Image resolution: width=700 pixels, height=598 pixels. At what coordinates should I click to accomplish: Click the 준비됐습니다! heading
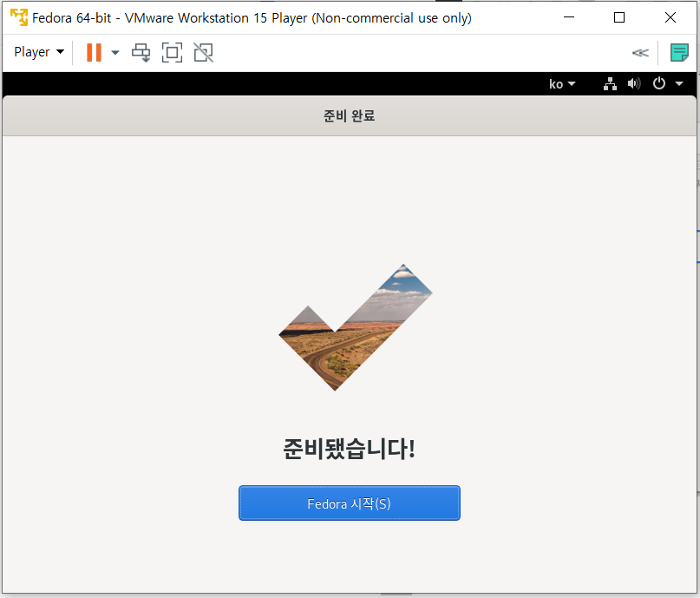pyautogui.click(x=349, y=449)
